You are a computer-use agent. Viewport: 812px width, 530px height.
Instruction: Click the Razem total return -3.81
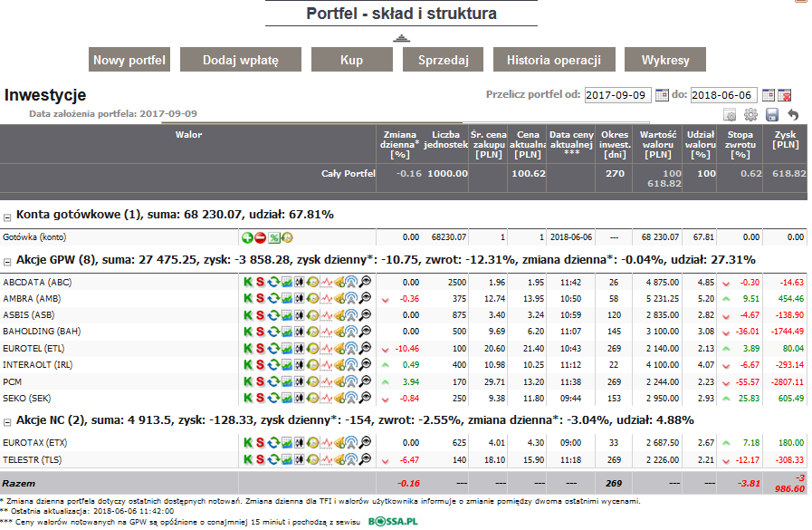click(749, 484)
